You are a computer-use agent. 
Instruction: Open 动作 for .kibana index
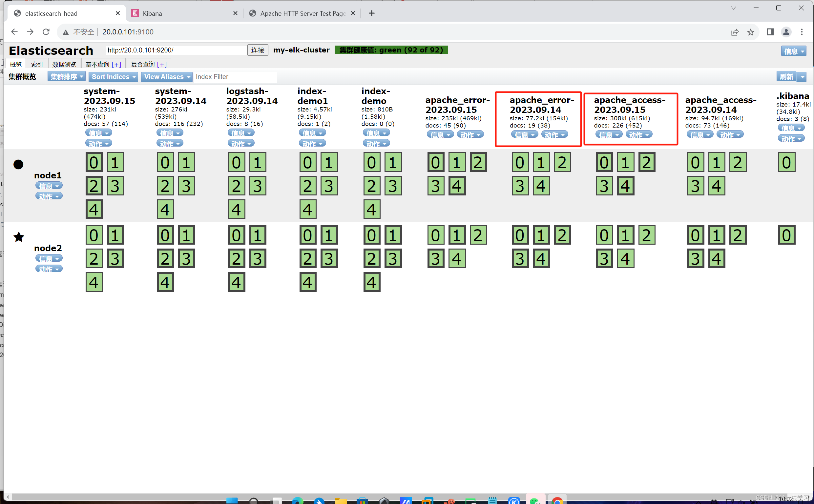[791, 138]
